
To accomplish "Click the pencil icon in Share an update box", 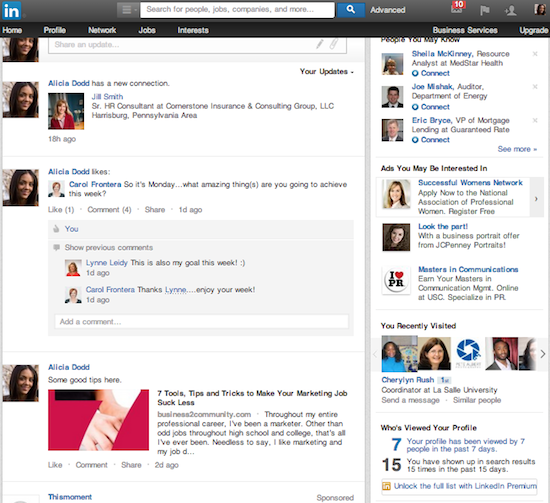I will [319, 44].
